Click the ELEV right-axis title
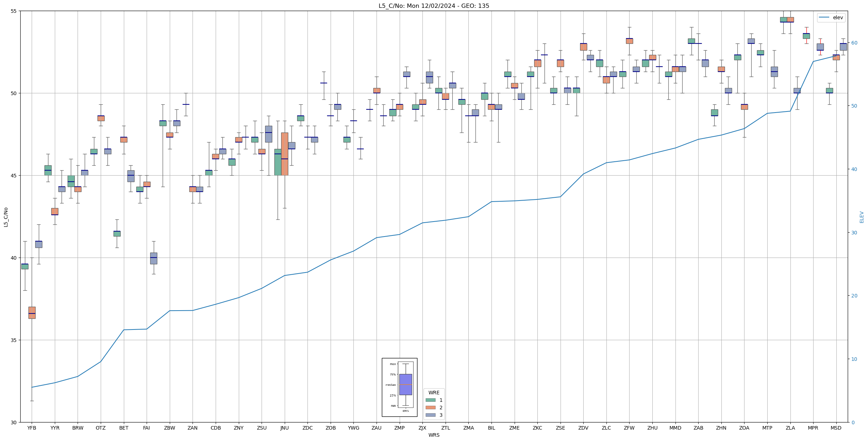This screenshot has height=441, width=868. [x=862, y=217]
